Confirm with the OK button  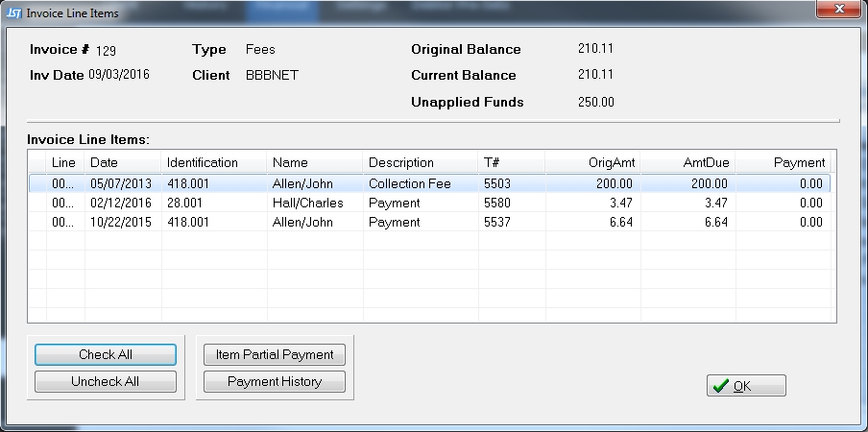746,386
